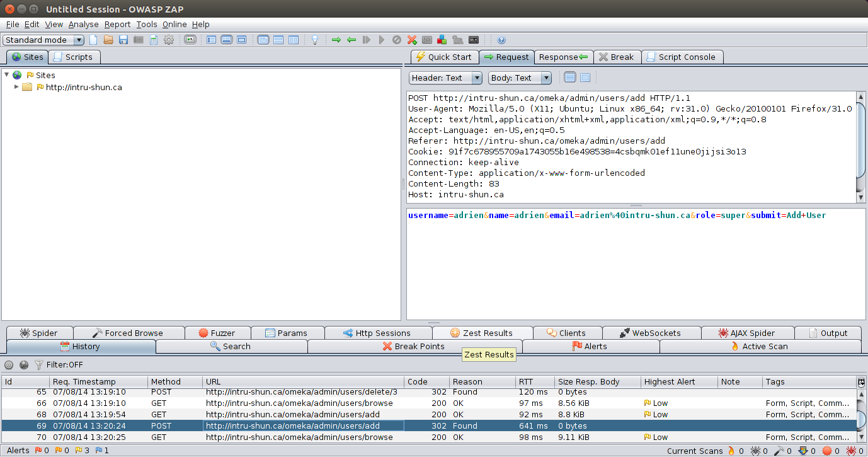The image size is (868, 457).
Task: Expand the http://intru-shun.ca tree node
Action: [x=17, y=87]
